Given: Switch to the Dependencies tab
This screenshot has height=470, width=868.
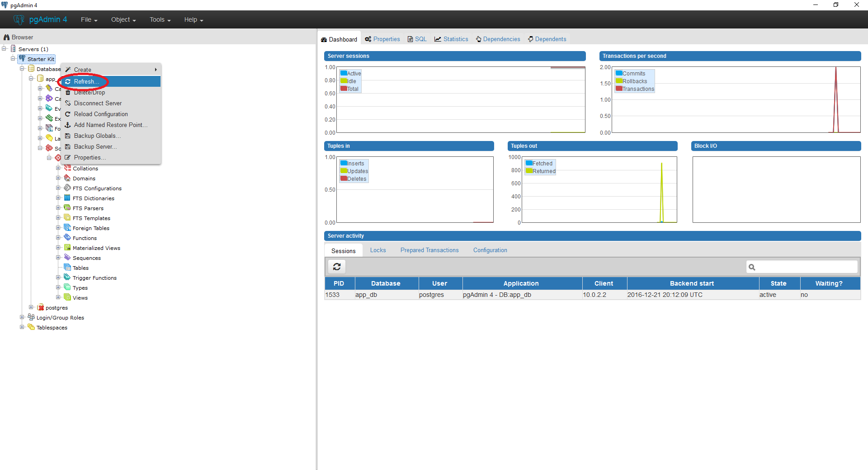Looking at the screenshot, I should coord(498,39).
